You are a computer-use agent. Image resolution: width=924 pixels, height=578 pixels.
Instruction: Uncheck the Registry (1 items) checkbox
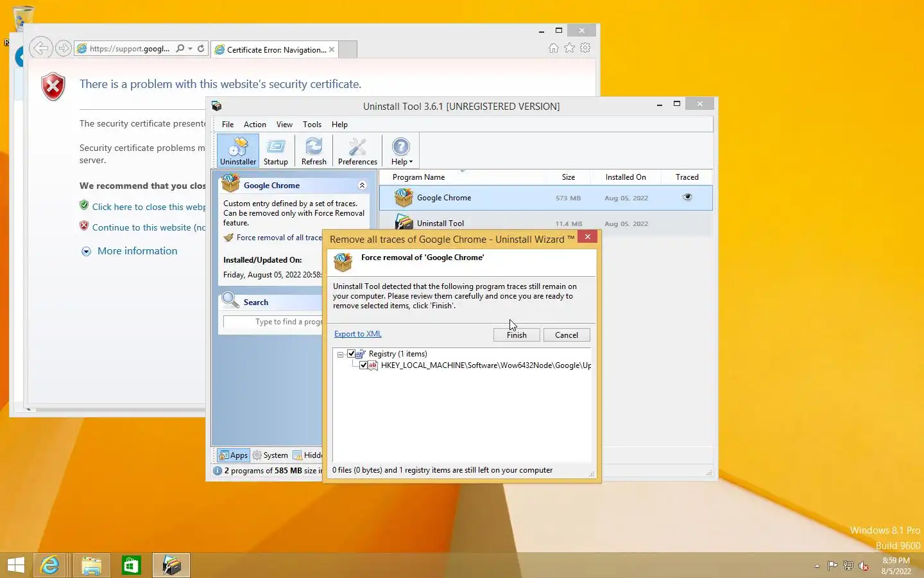click(351, 354)
